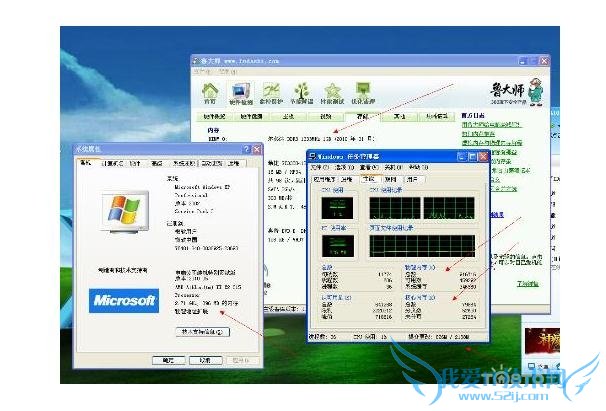606x411 pixels.
Task: Click the page file usage history graph
Action: point(422,246)
